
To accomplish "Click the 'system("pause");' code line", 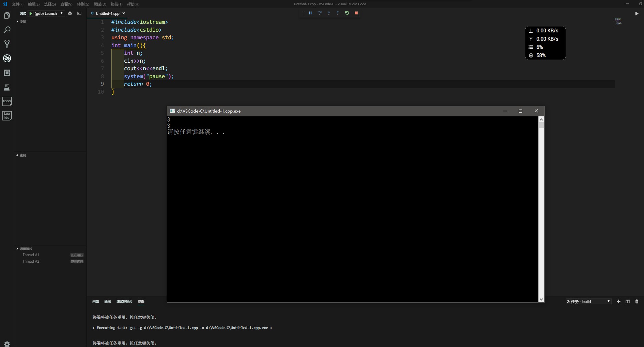I will tap(149, 76).
